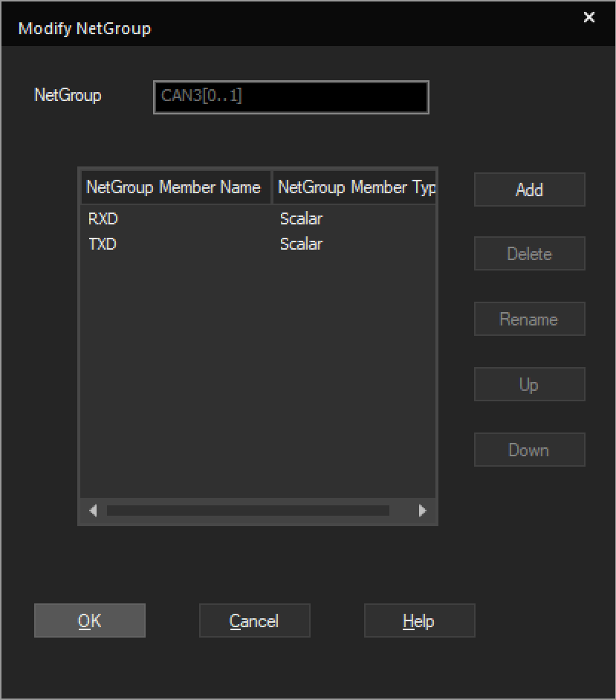The image size is (616, 700).
Task: Select the RXD member row
Action: [x=258, y=218]
